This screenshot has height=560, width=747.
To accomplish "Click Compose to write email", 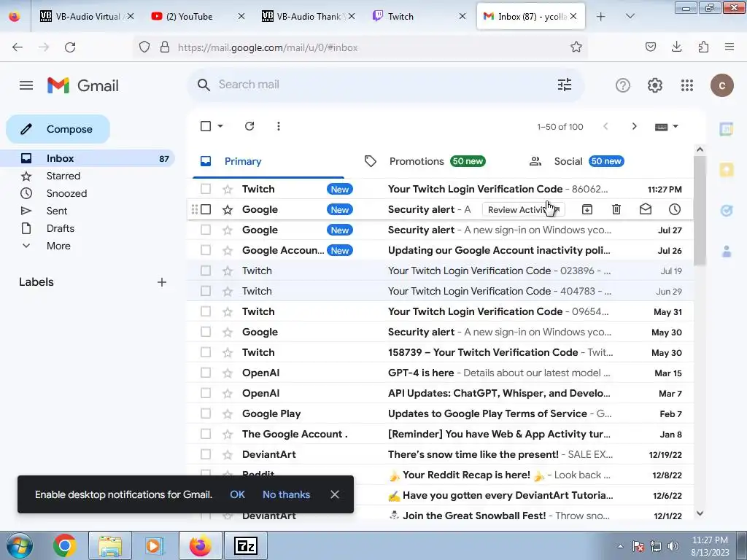I will pyautogui.click(x=58, y=129).
